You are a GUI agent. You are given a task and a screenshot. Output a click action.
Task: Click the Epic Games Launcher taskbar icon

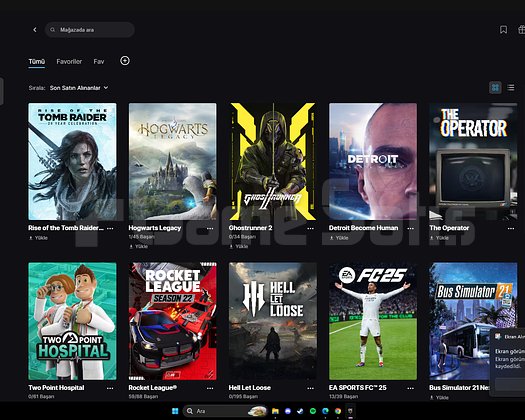click(350, 411)
